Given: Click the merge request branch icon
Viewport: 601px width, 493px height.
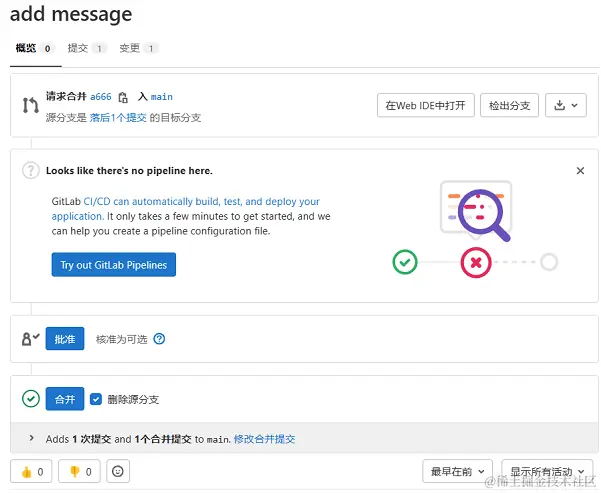Looking at the screenshot, I should pos(30,105).
